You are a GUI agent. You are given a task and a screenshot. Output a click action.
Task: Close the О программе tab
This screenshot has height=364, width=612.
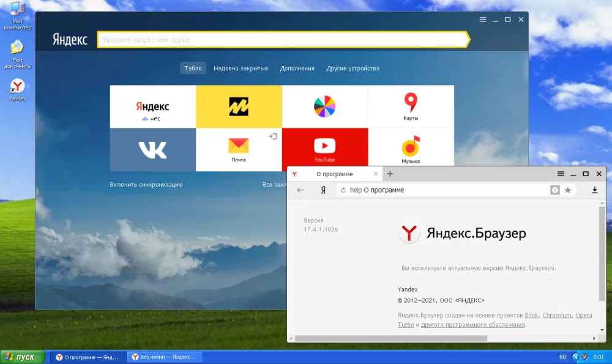coord(376,174)
